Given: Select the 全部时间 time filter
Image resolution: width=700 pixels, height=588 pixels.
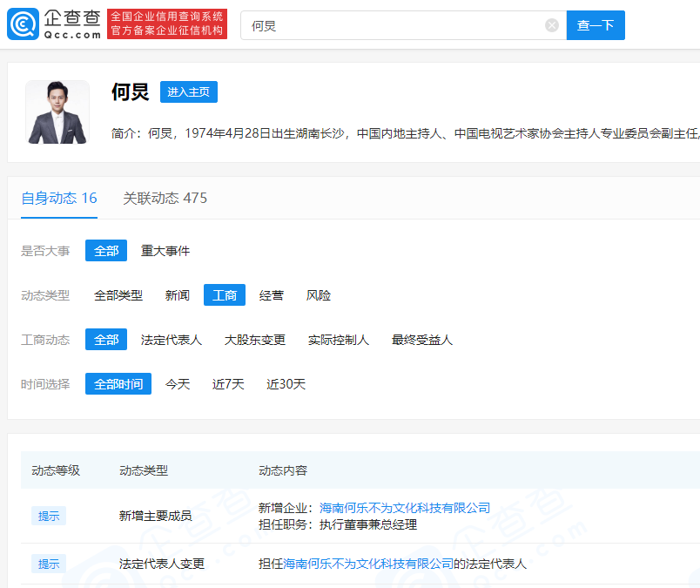Looking at the screenshot, I should [118, 384].
